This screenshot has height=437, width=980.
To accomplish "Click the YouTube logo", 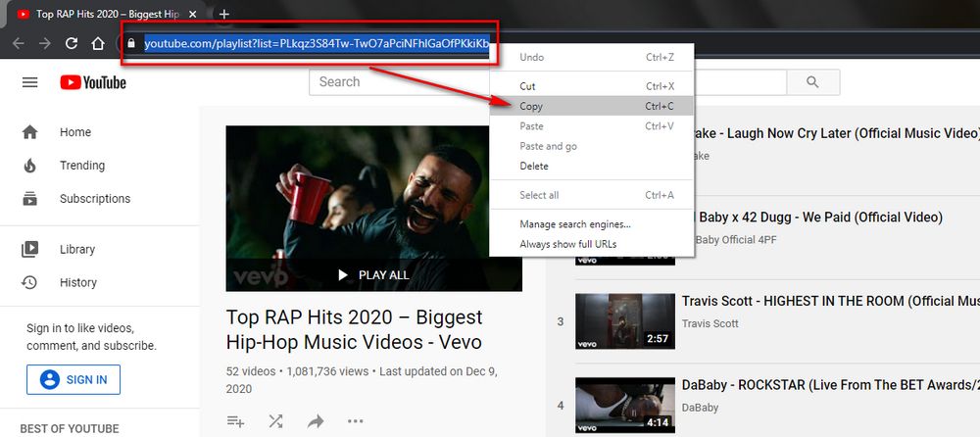I will pos(93,82).
